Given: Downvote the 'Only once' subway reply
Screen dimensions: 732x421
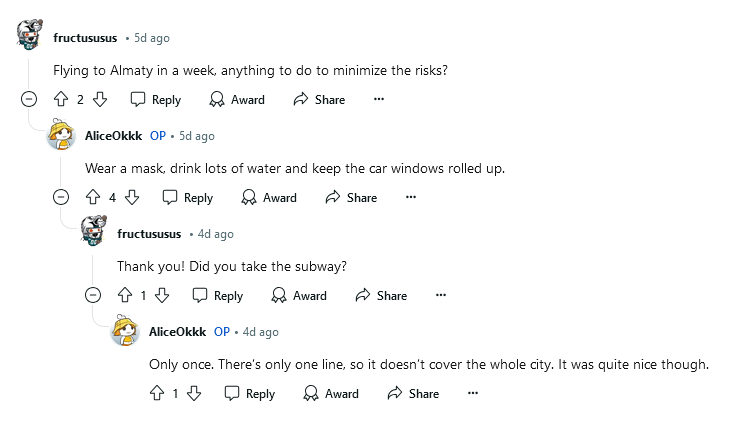Looking at the screenshot, I should tap(195, 393).
